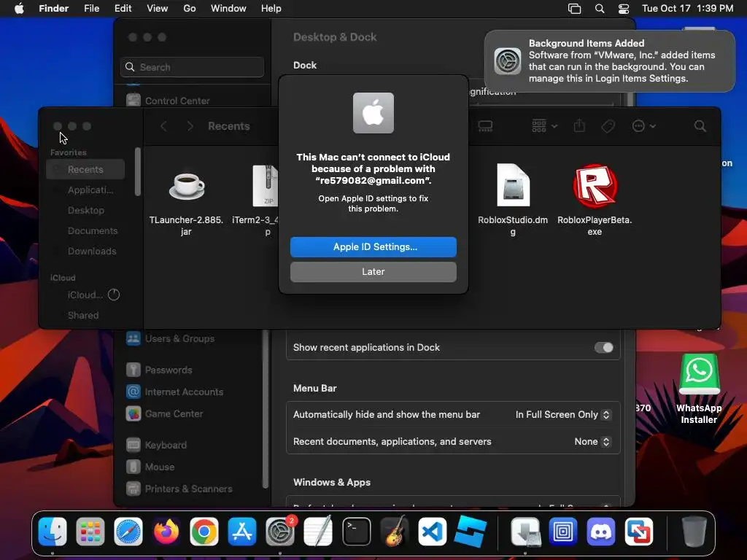Open the Finder group-by dropdown
The height and width of the screenshot is (560, 747).
544,126
